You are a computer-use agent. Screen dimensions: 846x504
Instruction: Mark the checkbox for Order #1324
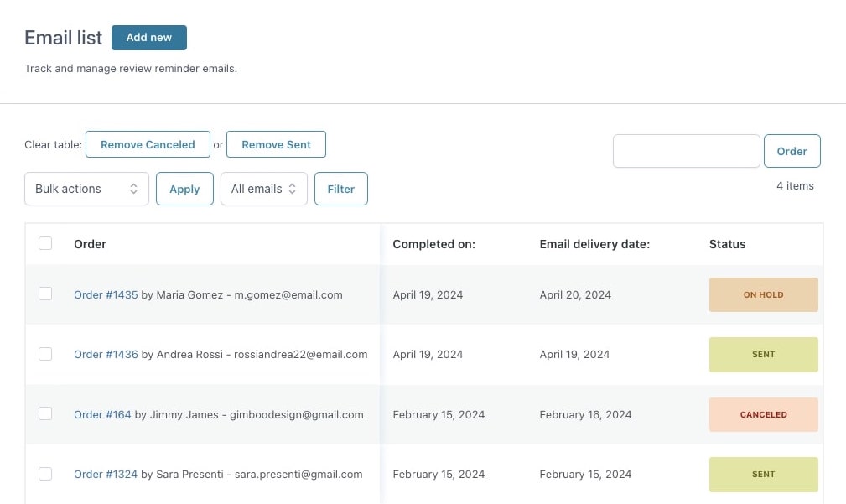(45, 474)
